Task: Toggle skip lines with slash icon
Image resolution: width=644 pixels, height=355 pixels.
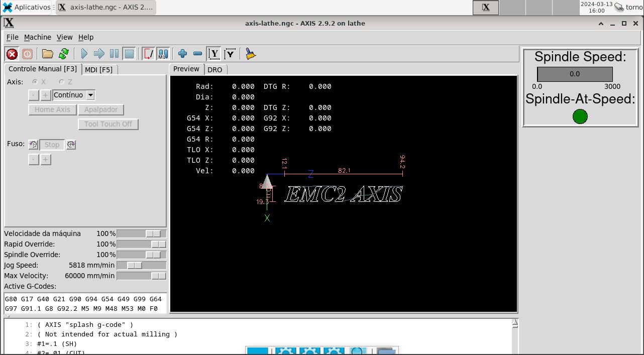Action: point(149,54)
